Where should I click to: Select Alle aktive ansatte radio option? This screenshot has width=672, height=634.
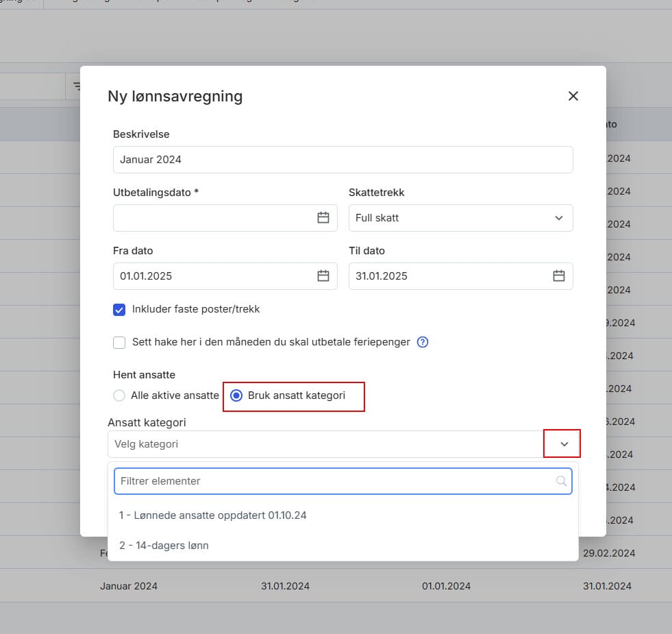(120, 395)
